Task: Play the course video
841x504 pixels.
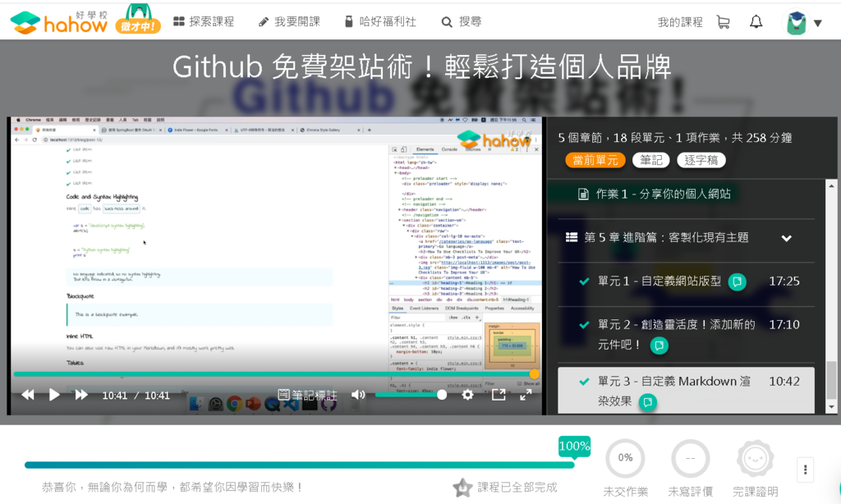Action: [x=54, y=395]
